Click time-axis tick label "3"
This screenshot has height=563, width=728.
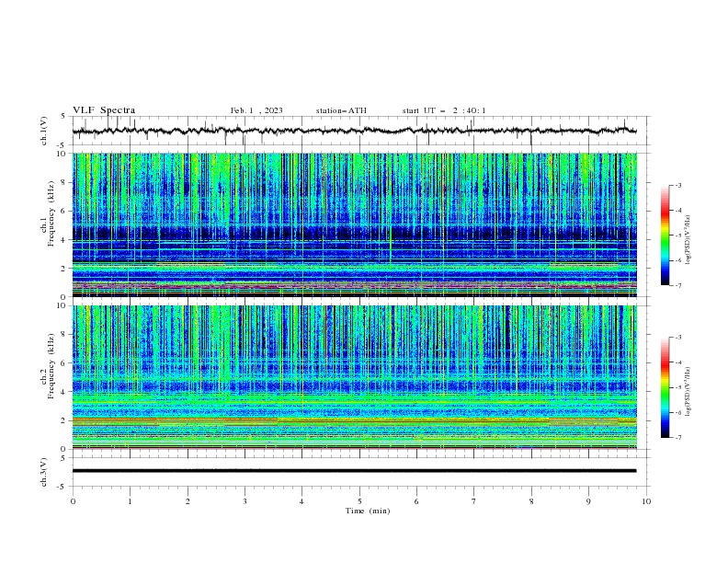[245, 501]
